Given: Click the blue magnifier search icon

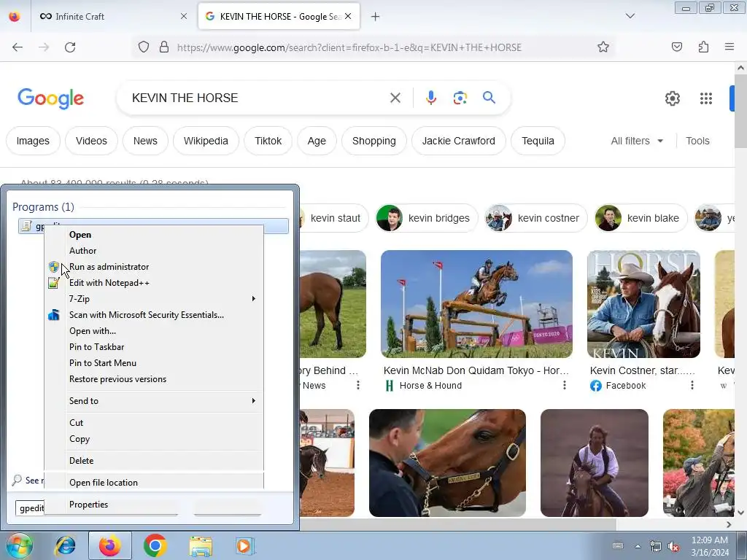Looking at the screenshot, I should coord(489,98).
